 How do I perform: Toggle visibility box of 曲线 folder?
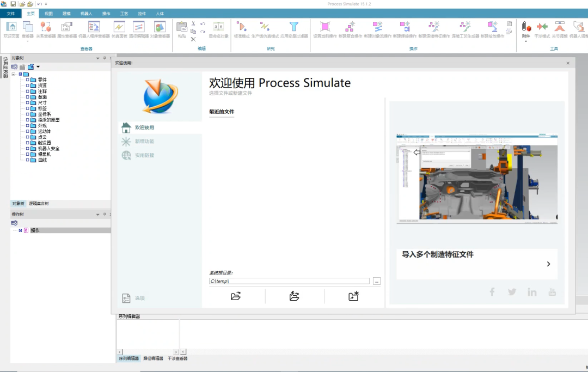click(27, 160)
